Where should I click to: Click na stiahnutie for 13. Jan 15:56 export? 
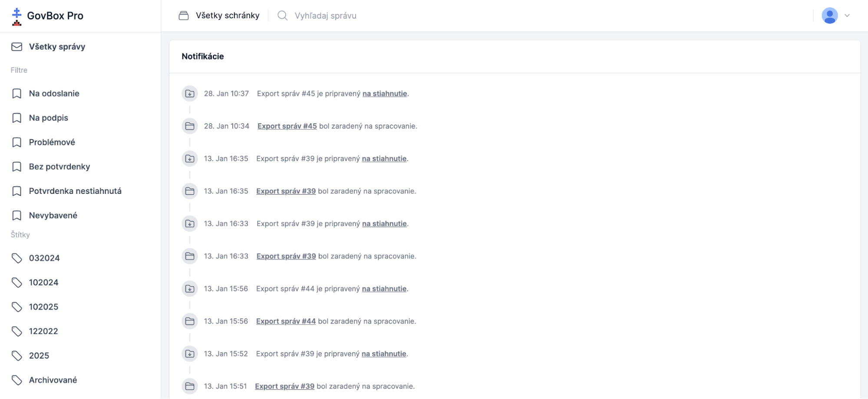(384, 289)
